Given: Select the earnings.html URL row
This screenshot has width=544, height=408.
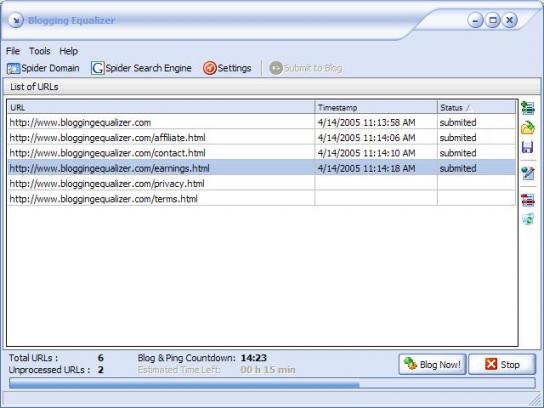Looking at the screenshot, I should pyautogui.click(x=262, y=168).
